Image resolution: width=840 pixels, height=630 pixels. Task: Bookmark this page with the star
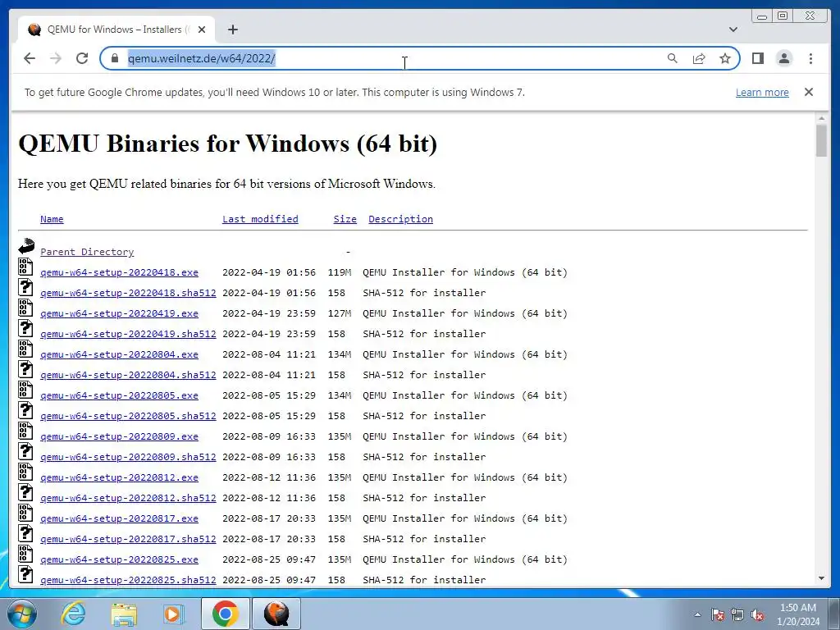click(725, 58)
